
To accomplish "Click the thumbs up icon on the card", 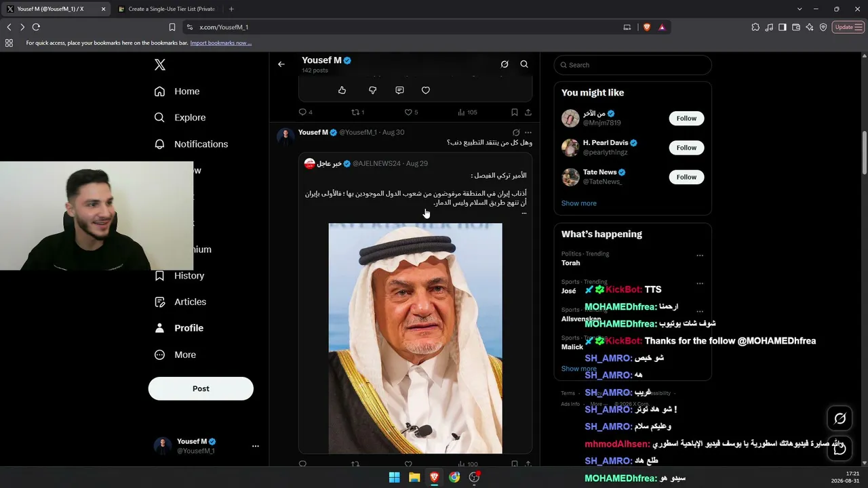I will pyautogui.click(x=342, y=90).
